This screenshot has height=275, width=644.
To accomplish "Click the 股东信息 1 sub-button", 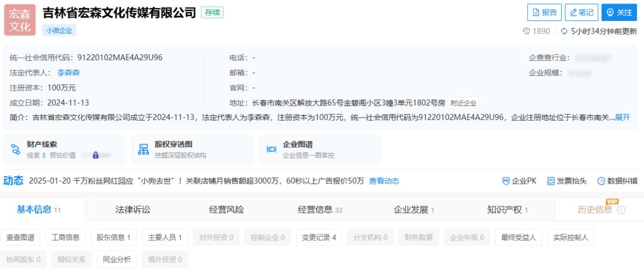I will click(x=114, y=237).
